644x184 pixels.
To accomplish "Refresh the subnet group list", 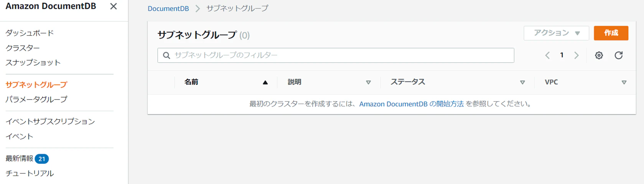I will 618,55.
